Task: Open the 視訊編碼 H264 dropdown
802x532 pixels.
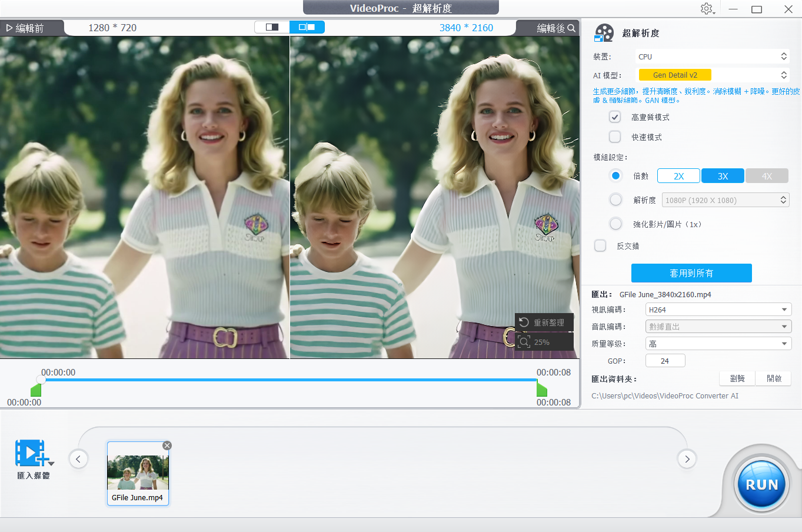Action: 718,310
